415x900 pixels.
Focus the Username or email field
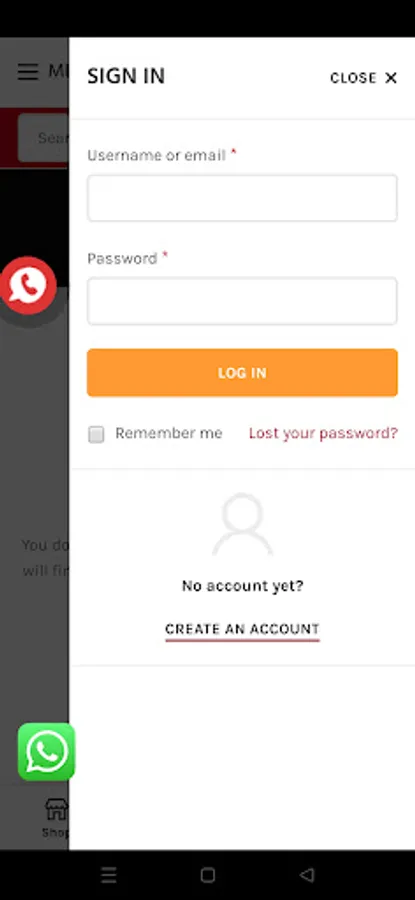tap(242, 198)
